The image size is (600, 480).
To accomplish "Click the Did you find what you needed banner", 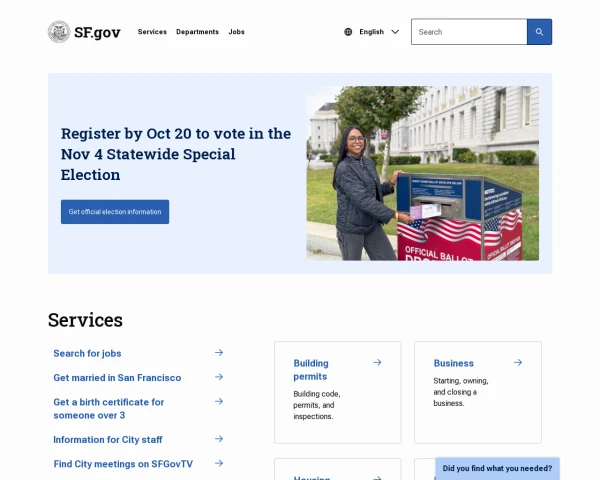I will tap(497, 468).
